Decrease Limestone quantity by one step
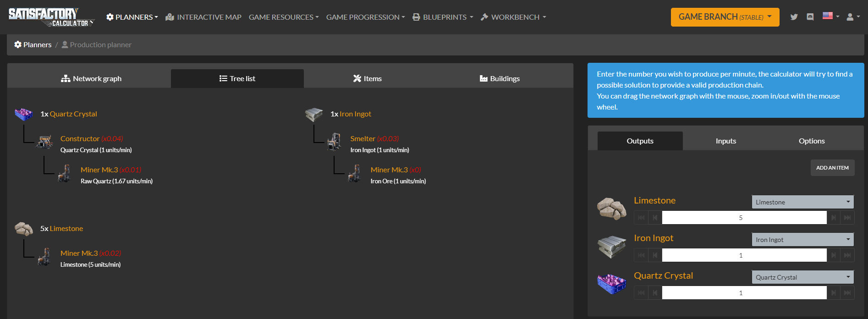 655,218
